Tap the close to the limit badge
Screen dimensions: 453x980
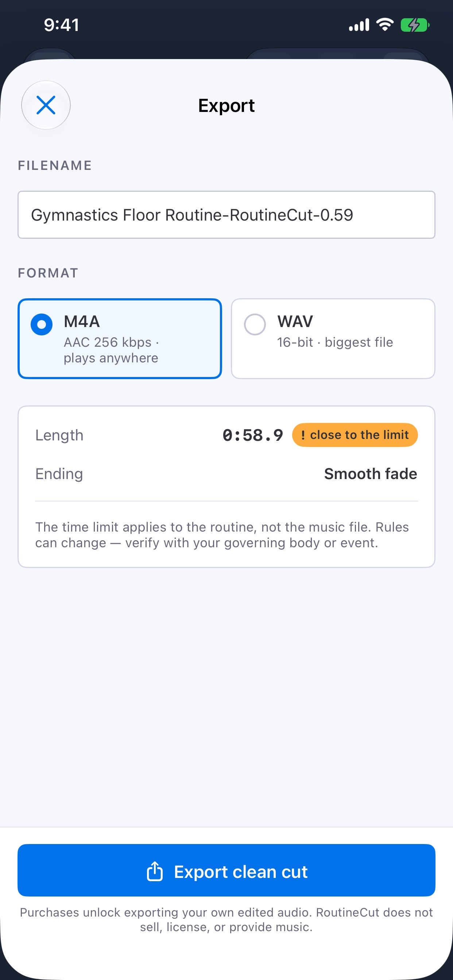coord(355,435)
